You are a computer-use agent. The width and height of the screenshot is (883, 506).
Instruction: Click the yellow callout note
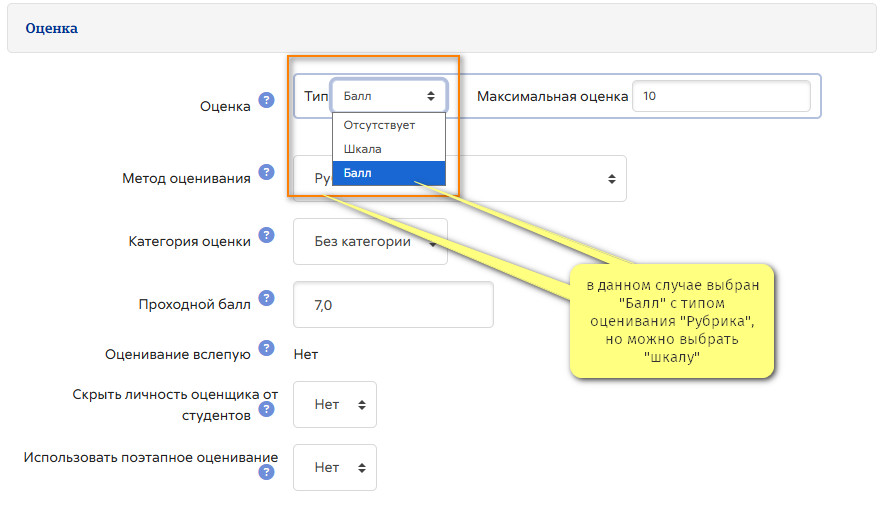672,320
